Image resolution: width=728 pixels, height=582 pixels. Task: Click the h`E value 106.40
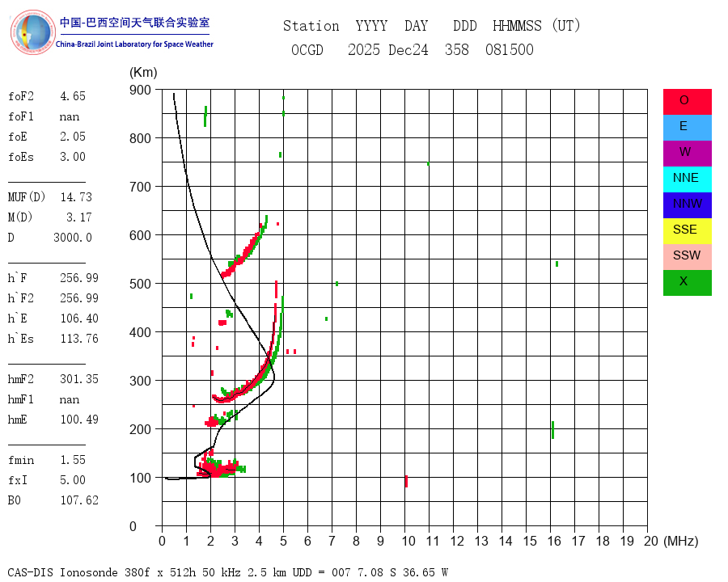(79, 318)
